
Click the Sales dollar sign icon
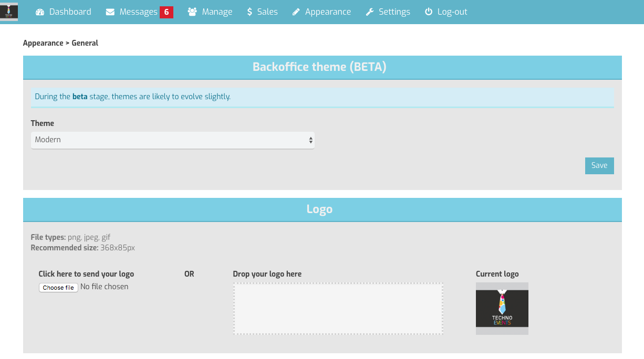pyautogui.click(x=250, y=12)
